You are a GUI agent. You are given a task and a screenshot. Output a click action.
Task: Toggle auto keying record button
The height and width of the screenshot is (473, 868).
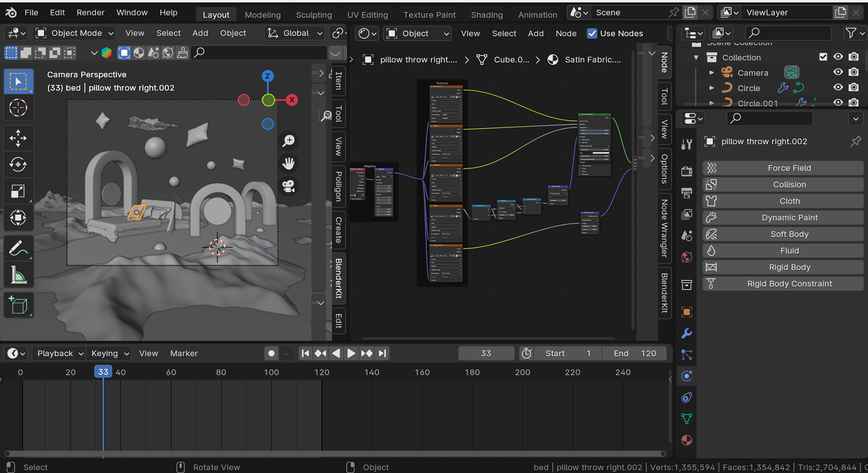click(271, 353)
